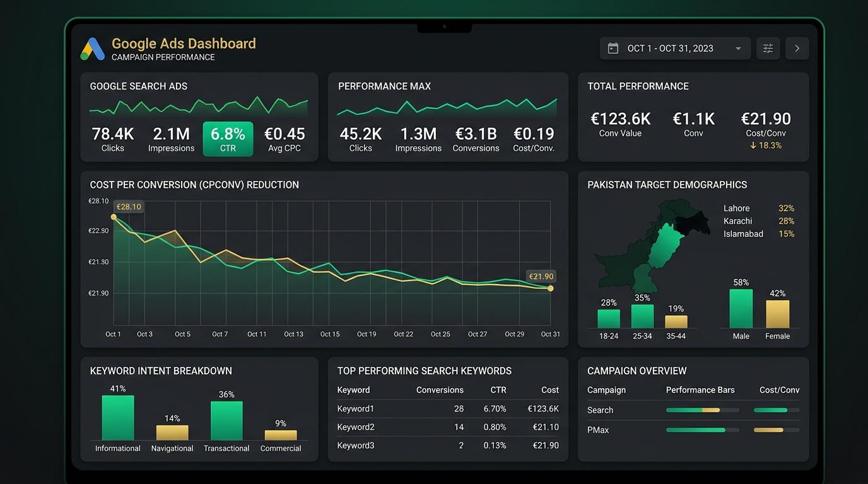
Task: Click the €0.19 Cost/Conv. value
Action: (534, 139)
